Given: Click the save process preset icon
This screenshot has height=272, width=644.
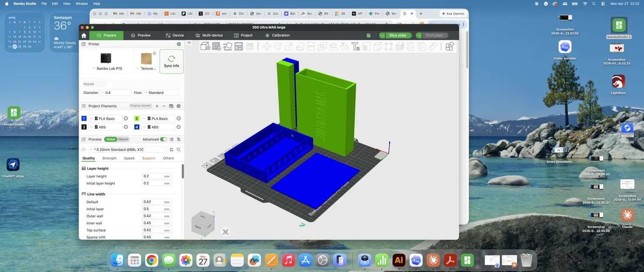Looking at the screenshot, I should pyautogui.click(x=171, y=150).
